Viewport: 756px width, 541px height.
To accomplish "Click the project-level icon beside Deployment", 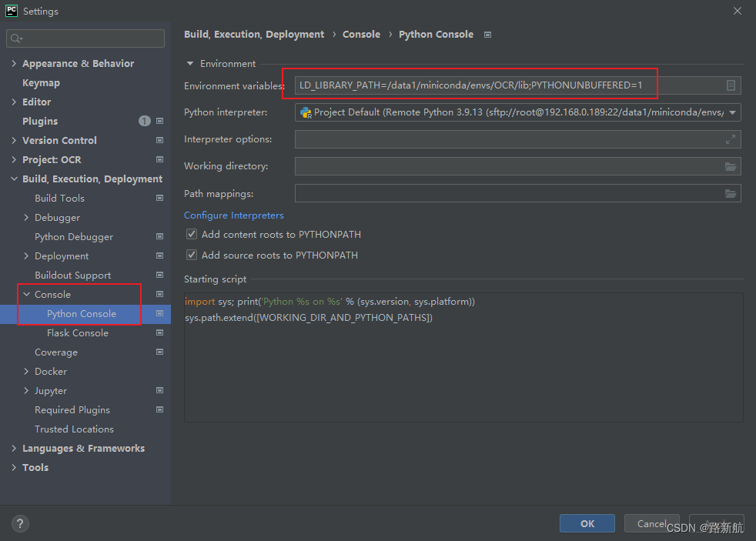I will pyautogui.click(x=159, y=255).
